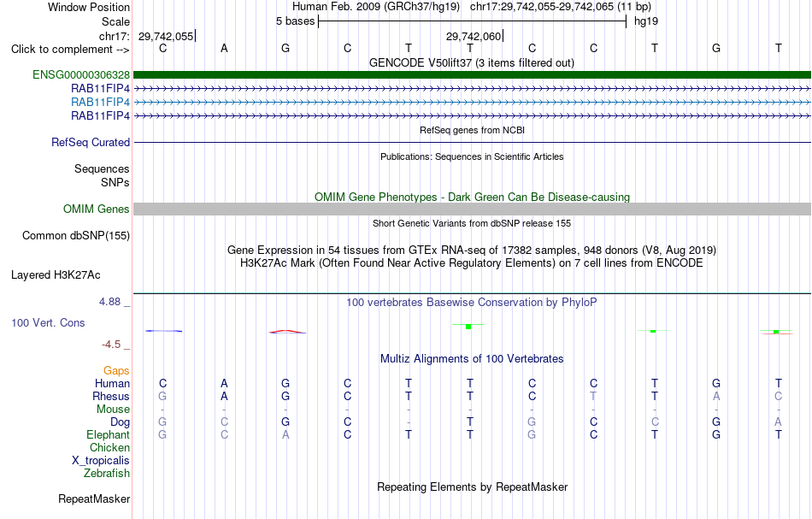
Task: Click the Mouse species label
Action: click(113, 410)
